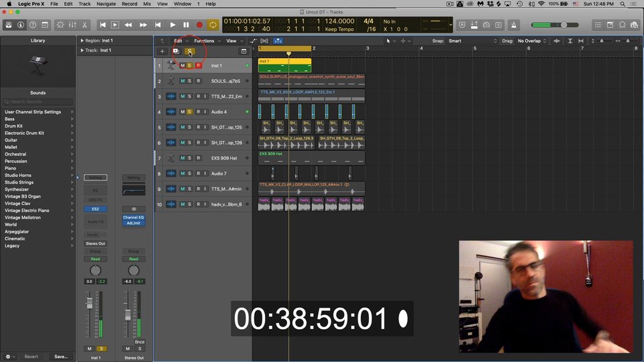Click the ES2 instrument slot
Screen dimensions: 644x362
[x=95, y=209]
